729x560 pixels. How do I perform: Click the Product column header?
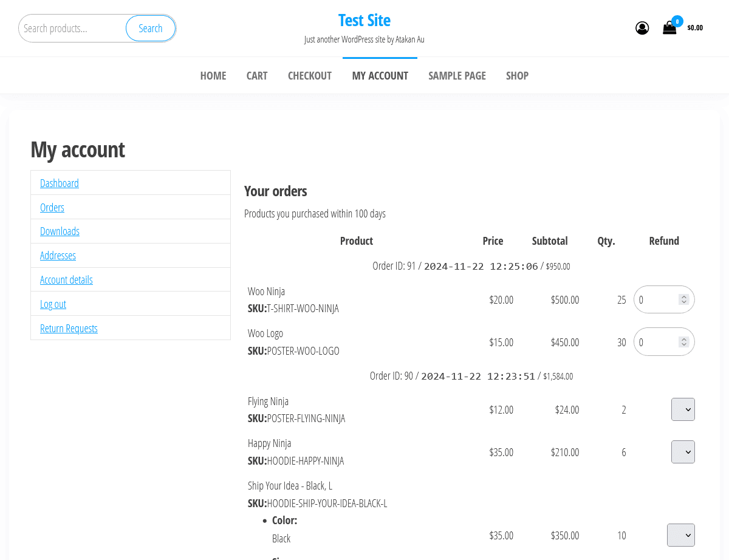point(357,241)
